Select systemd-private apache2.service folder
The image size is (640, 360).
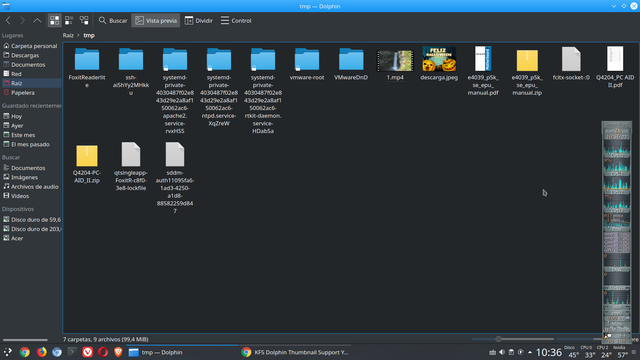coord(175,90)
